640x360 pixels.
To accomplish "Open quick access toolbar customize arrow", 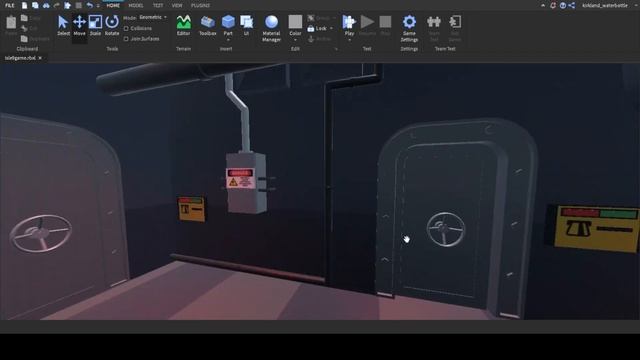I will tap(98, 5).
